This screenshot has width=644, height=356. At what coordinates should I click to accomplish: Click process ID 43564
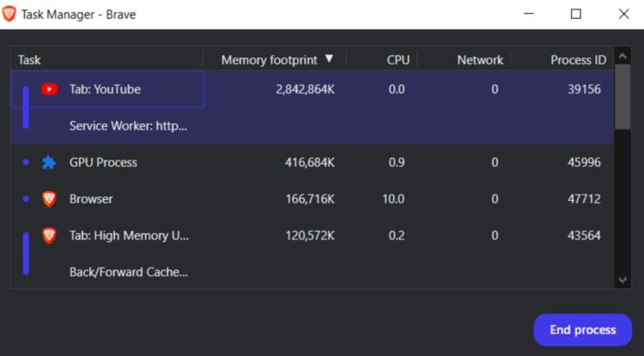point(584,236)
